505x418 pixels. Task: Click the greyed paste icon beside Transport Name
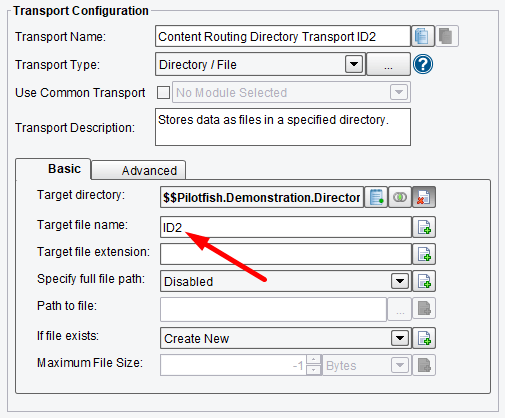coord(447,36)
